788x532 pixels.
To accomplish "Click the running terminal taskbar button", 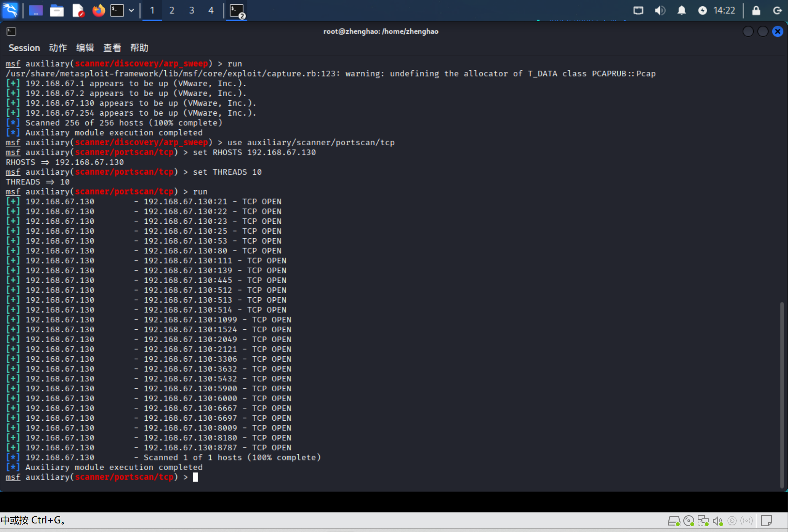I will pyautogui.click(x=237, y=10).
